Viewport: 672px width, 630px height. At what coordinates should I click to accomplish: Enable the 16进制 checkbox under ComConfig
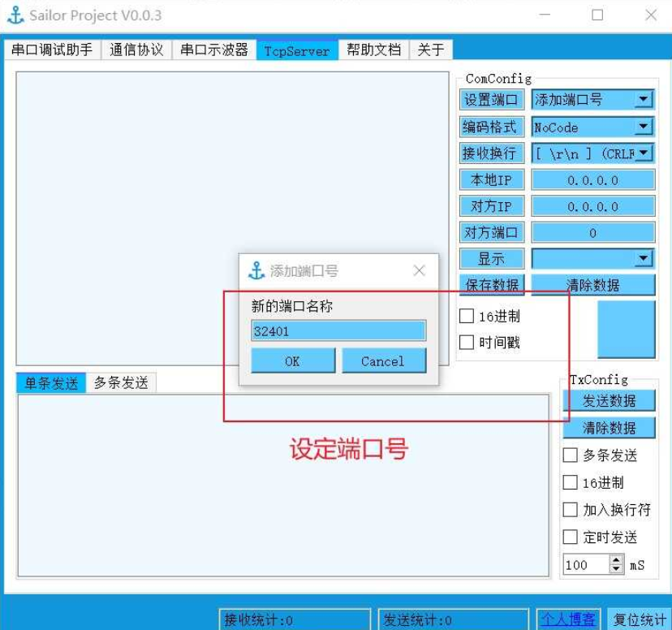(x=467, y=317)
